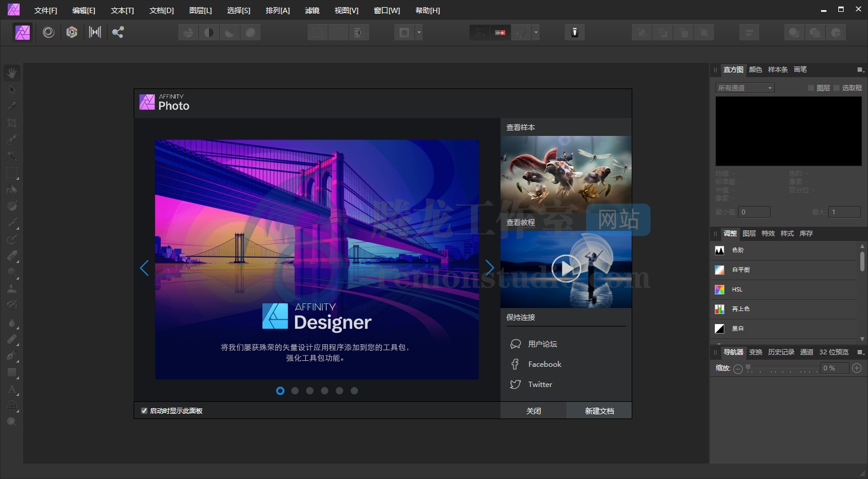Select the Zoom magnifier tool

click(12, 422)
